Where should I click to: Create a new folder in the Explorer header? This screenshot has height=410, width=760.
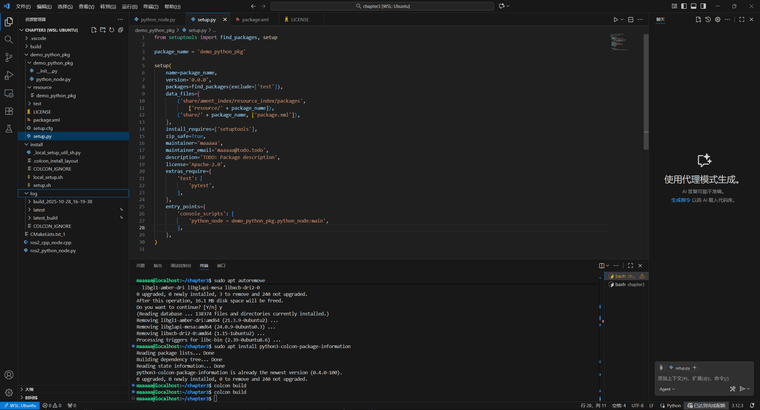(x=103, y=30)
